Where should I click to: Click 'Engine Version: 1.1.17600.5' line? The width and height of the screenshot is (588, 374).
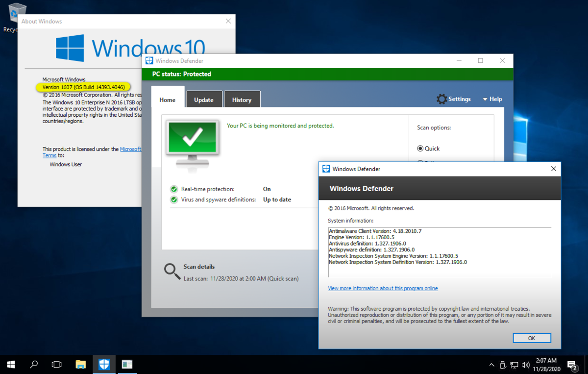click(x=362, y=237)
